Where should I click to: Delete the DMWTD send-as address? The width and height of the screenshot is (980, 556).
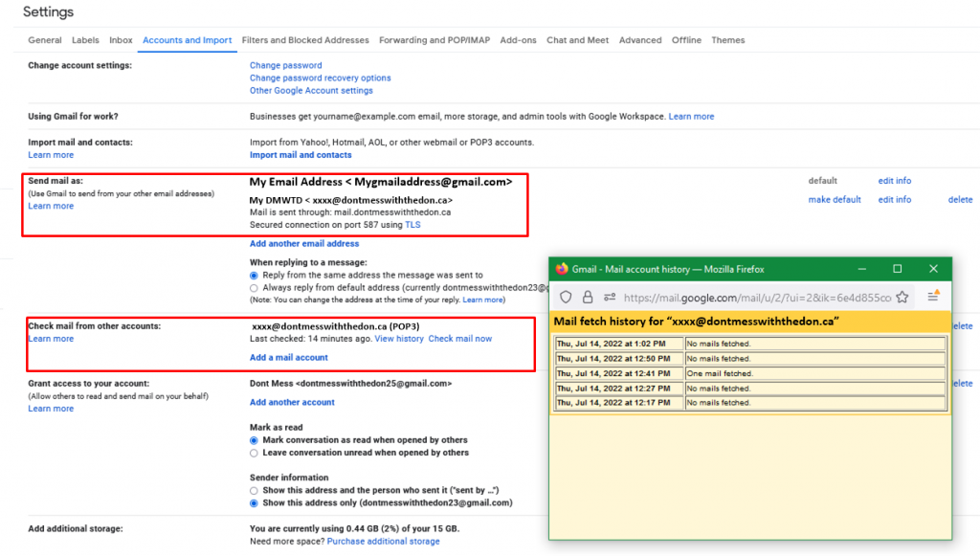(x=960, y=200)
